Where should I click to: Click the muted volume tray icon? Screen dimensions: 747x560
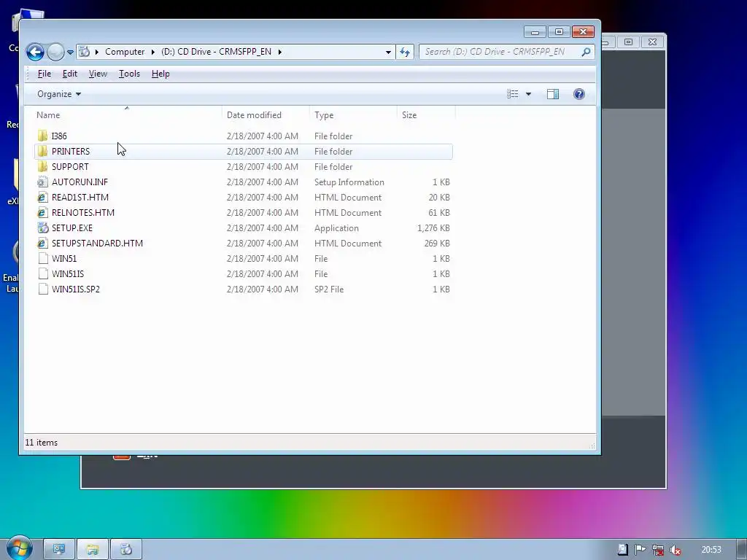click(675, 550)
